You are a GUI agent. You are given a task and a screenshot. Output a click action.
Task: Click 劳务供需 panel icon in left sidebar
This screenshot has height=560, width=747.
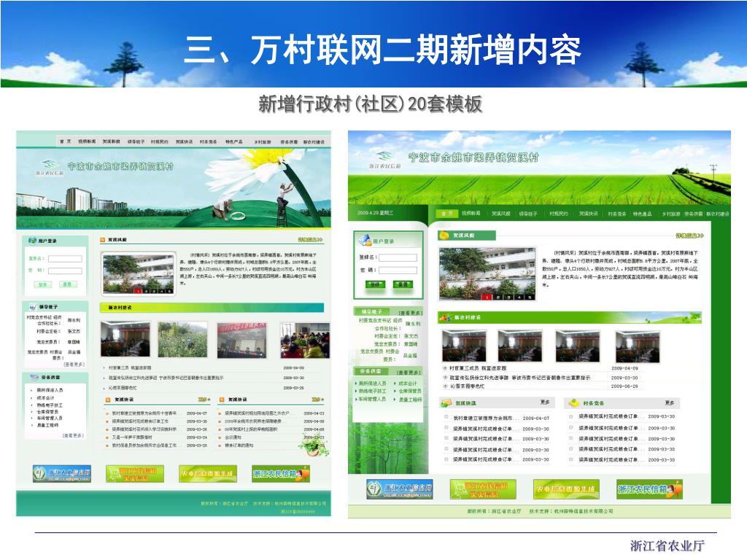34,377
